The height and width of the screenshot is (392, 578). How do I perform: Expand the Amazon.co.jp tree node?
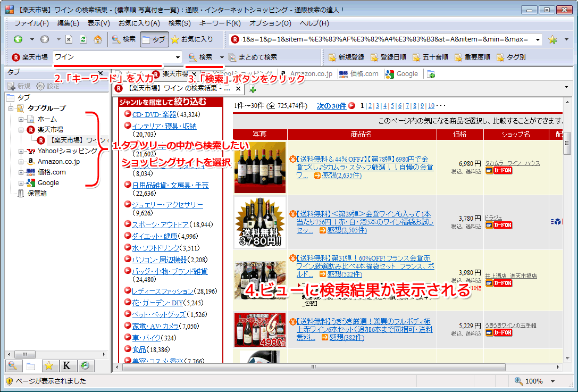[x=21, y=162]
